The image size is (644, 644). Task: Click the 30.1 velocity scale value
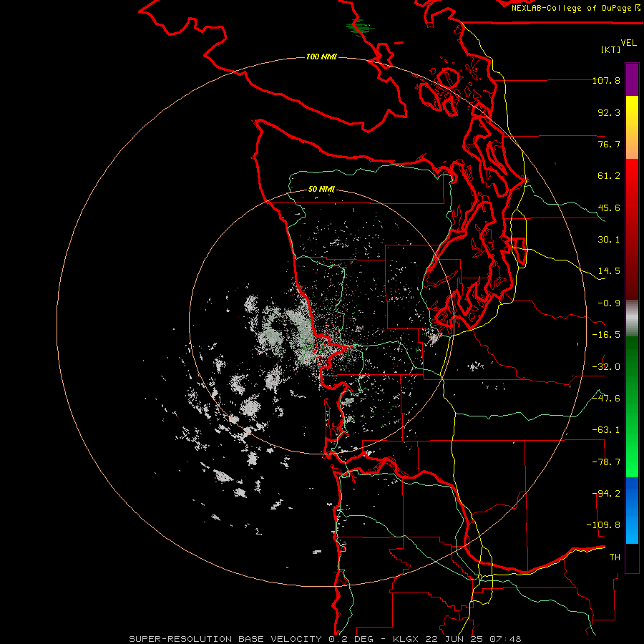coord(609,240)
